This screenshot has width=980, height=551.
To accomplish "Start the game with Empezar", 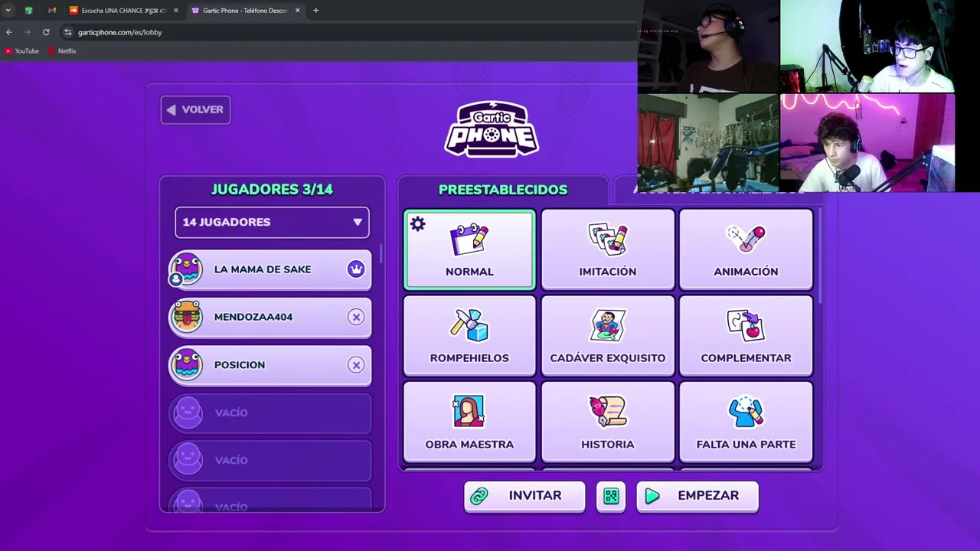I will tap(697, 496).
